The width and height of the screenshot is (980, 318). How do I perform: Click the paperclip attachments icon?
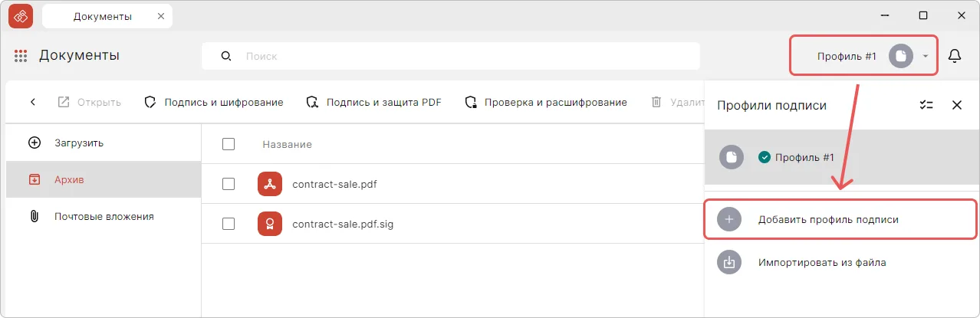coord(34,216)
